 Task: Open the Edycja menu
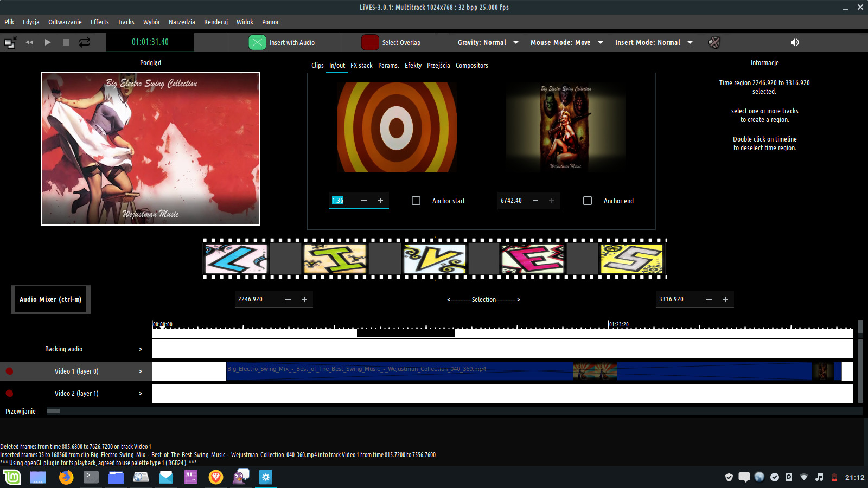click(x=31, y=22)
